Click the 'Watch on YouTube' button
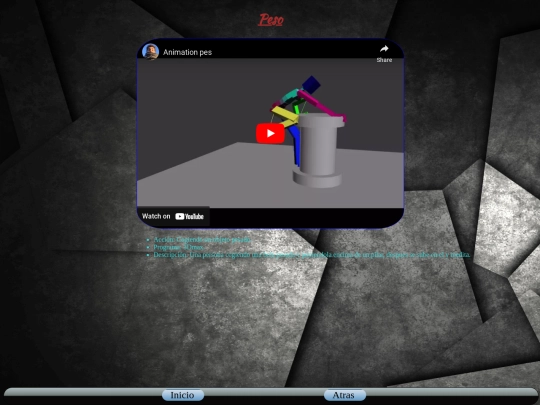The height and width of the screenshot is (405, 540). (x=173, y=216)
